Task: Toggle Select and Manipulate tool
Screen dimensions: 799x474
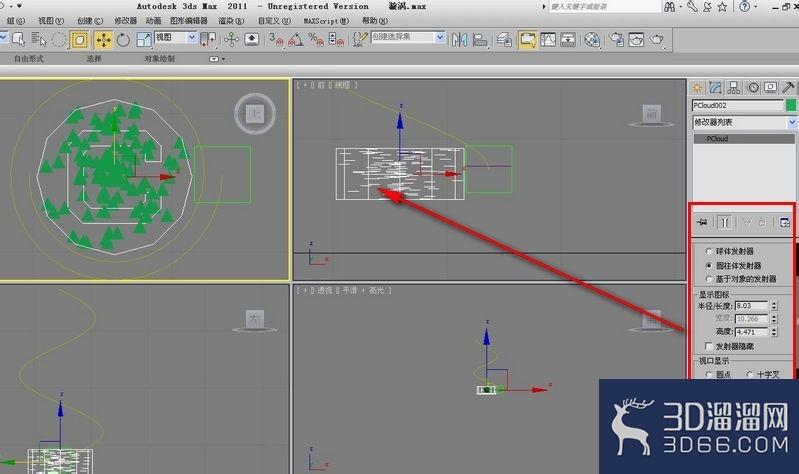Action: (231, 39)
